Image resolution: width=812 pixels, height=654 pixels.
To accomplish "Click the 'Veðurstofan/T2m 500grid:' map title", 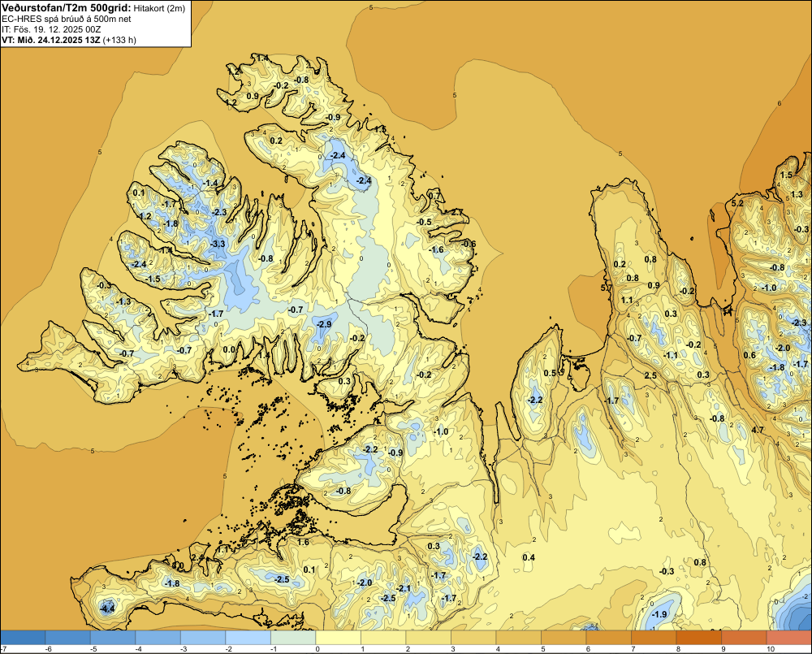I will click(66, 8).
